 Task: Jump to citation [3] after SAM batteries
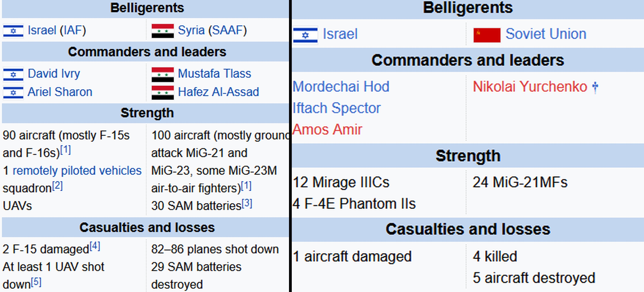[247, 203]
